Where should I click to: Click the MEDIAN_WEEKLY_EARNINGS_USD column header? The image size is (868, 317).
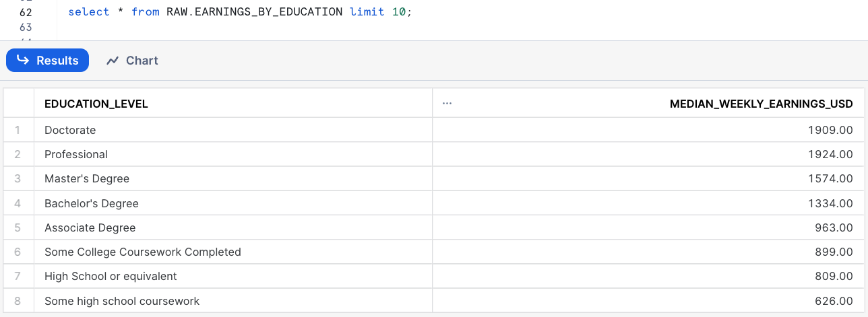[x=761, y=104]
